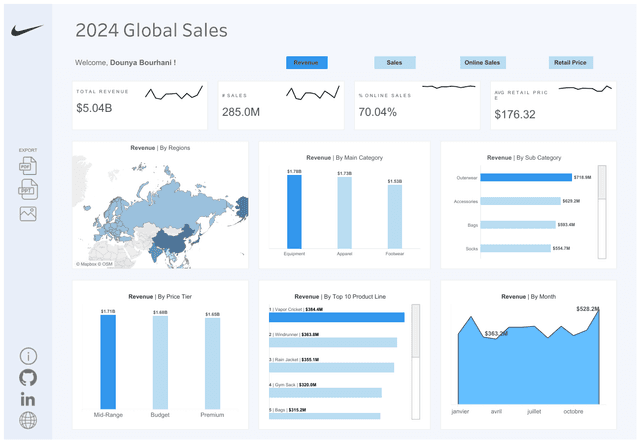Click the octobre axis label

point(573,411)
